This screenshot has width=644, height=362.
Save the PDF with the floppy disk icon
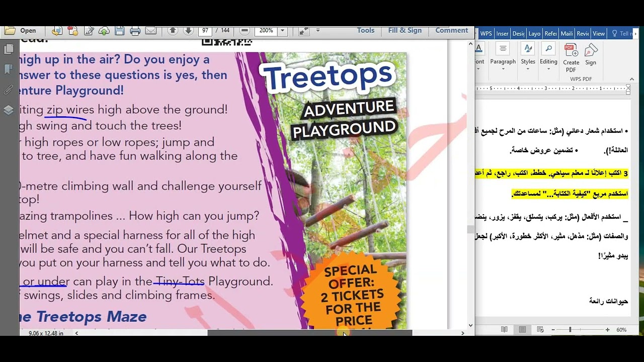click(120, 31)
